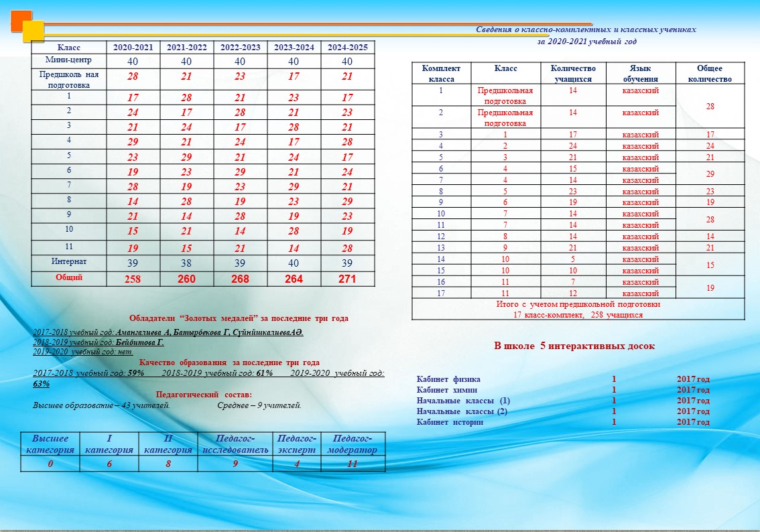Select the subtitle "за 2020-2021 учебный год"
Screen dimensions: 760x532
point(587,42)
